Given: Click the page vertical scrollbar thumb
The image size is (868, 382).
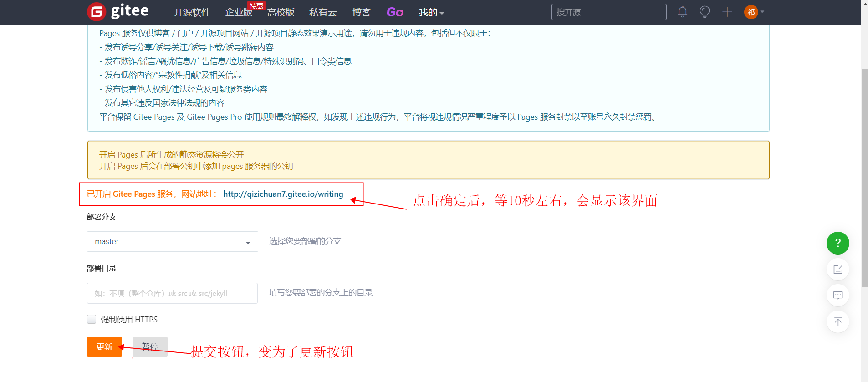Looking at the screenshot, I should coord(864,178).
